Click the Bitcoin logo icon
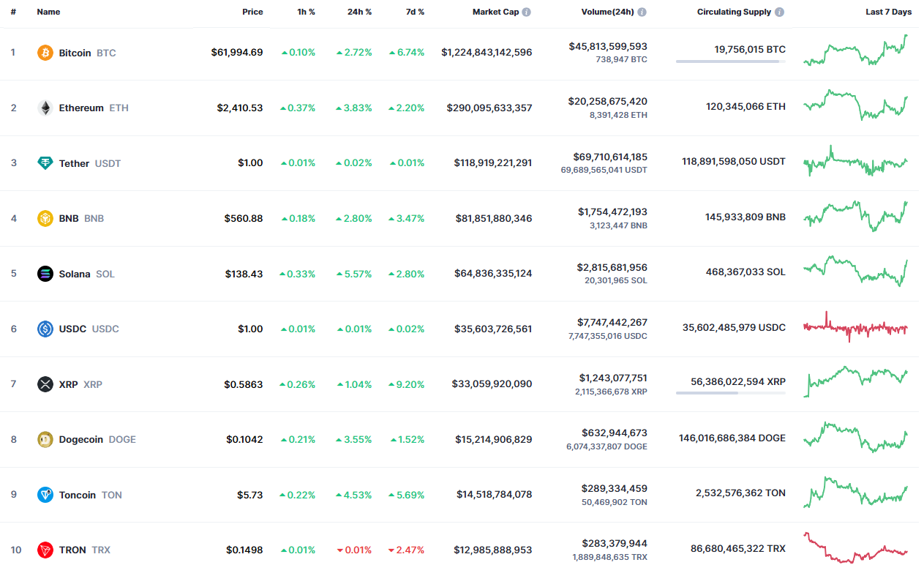 tap(45, 53)
